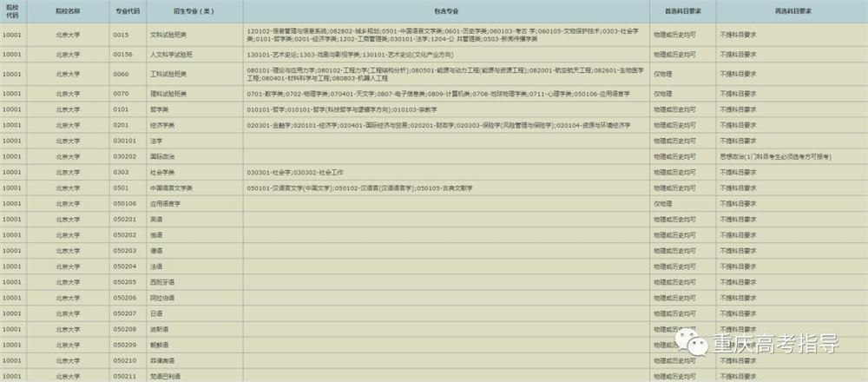The image size is (868, 382).
Task: Click the major name 德语
Action: pyautogui.click(x=156, y=250)
